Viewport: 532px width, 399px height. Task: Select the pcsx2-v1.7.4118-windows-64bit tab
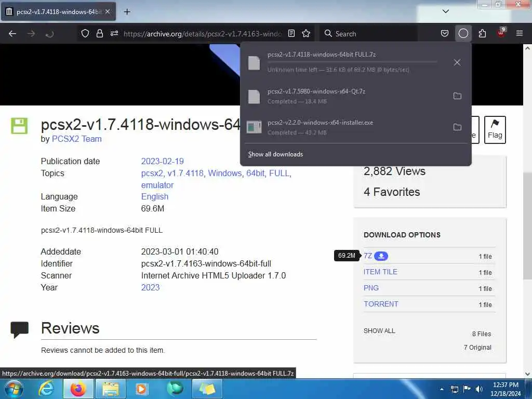tap(58, 12)
